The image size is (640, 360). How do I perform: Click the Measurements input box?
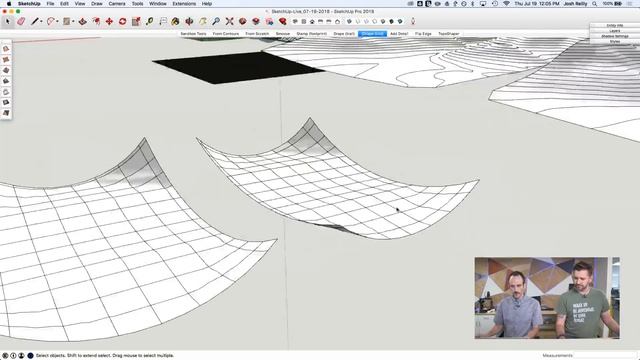click(x=605, y=356)
